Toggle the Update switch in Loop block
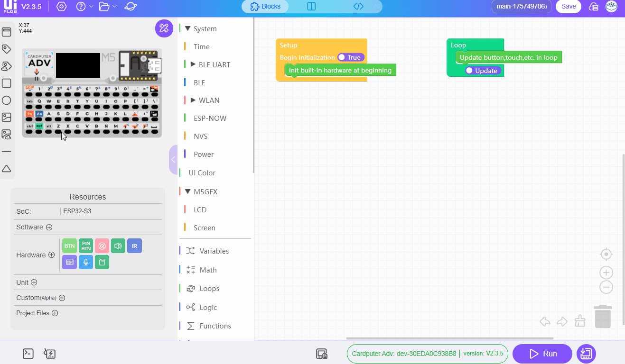Screen dimensions: 625x364 (483, 71)
